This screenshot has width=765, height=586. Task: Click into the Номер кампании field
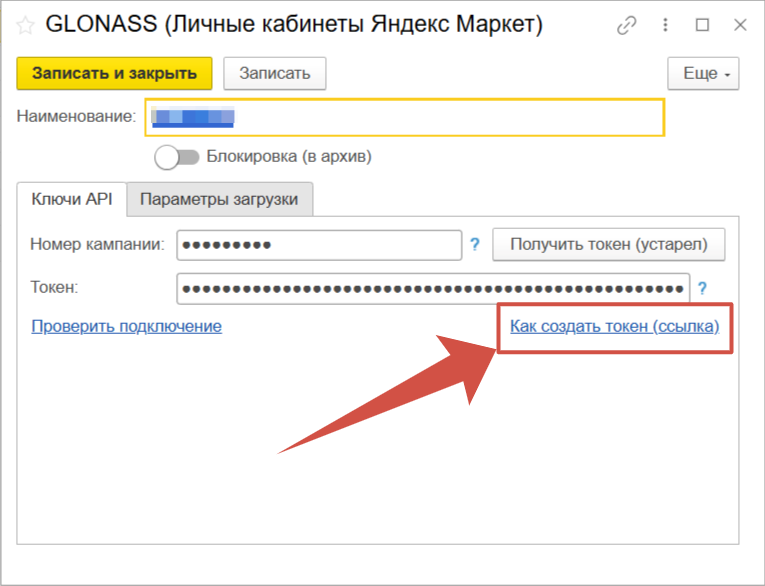[x=319, y=245]
